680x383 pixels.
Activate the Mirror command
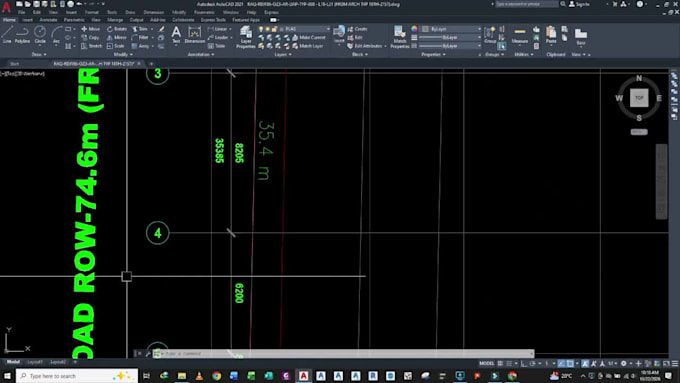(x=116, y=37)
